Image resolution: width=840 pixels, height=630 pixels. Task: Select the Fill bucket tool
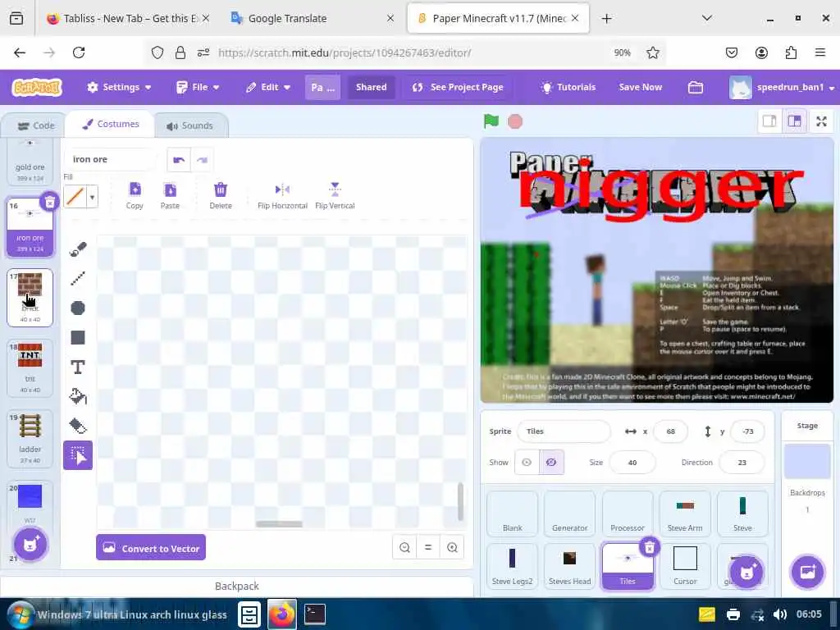[x=78, y=396]
